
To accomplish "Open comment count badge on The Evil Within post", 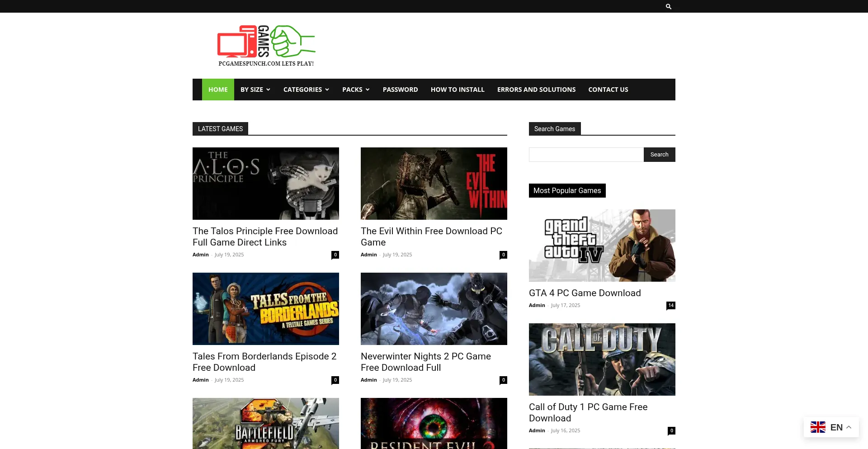I will (x=503, y=255).
